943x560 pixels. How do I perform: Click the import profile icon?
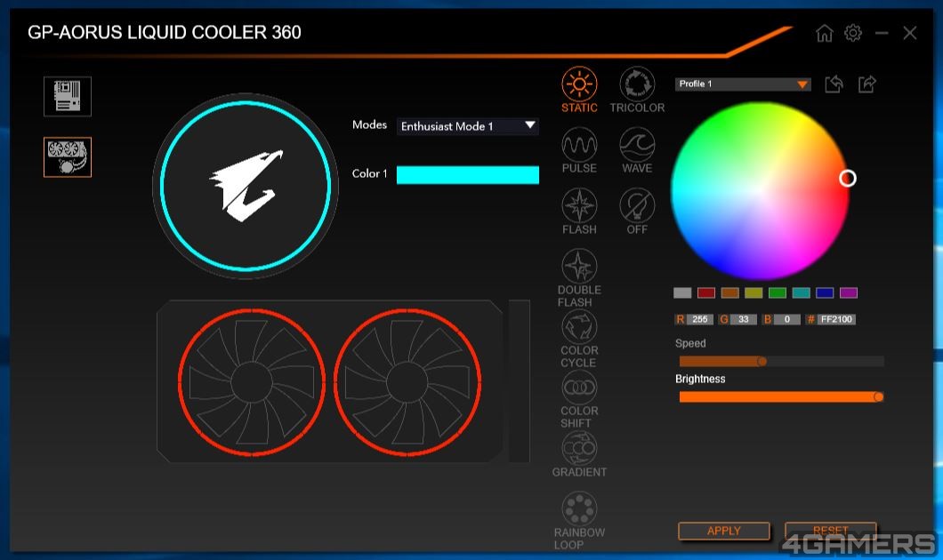point(834,84)
